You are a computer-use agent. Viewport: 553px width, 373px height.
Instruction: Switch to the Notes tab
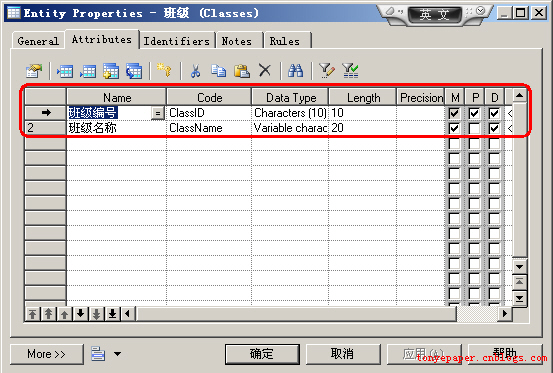click(237, 41)
